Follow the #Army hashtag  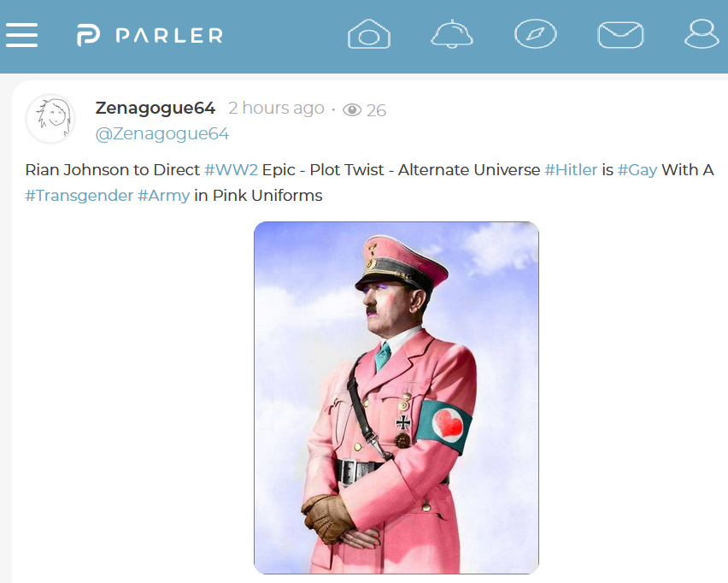point(163,196)
